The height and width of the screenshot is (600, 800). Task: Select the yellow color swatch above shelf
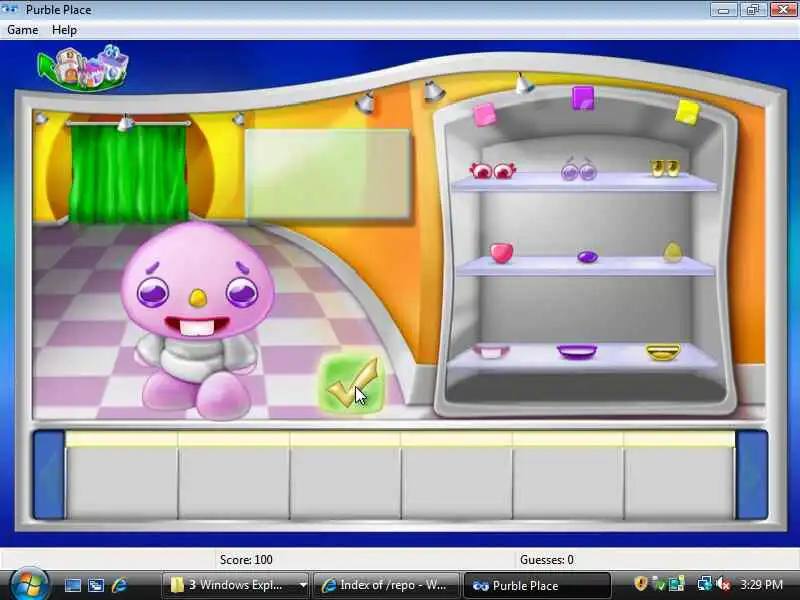(x=687, y=112)
